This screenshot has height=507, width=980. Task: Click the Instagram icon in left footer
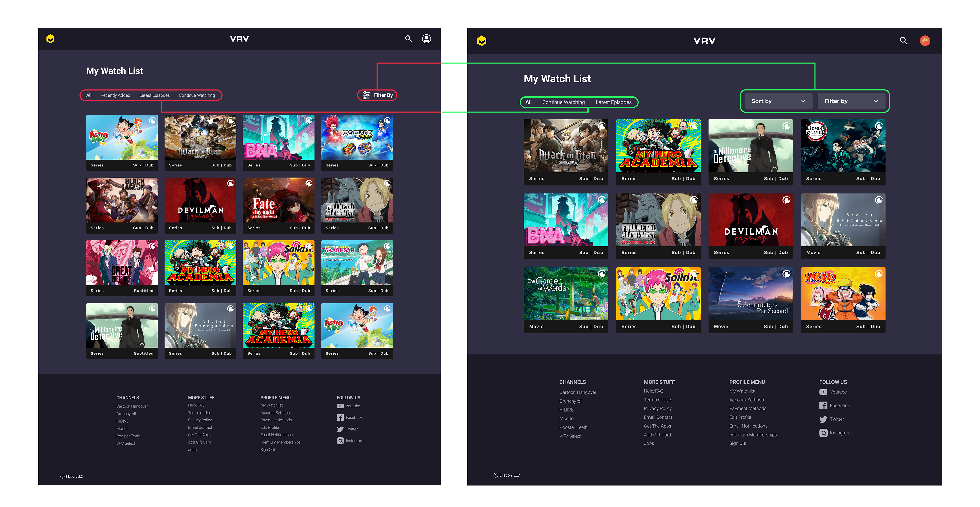pyautogui.click(x=340, y=441)
